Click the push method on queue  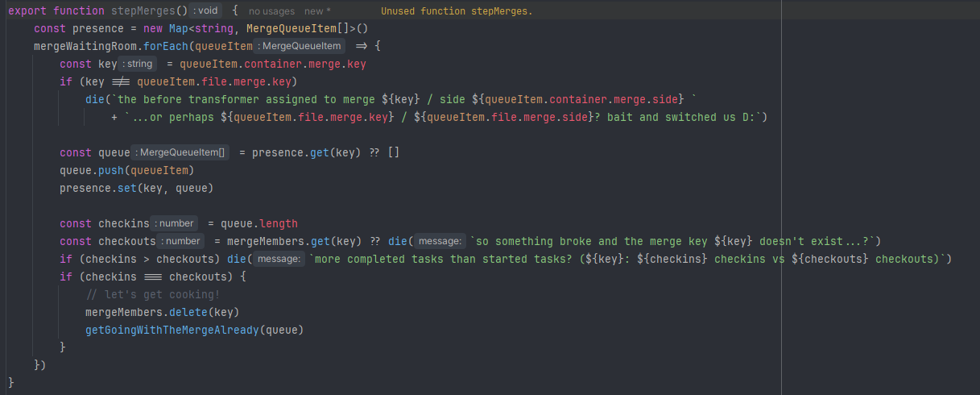111,170
